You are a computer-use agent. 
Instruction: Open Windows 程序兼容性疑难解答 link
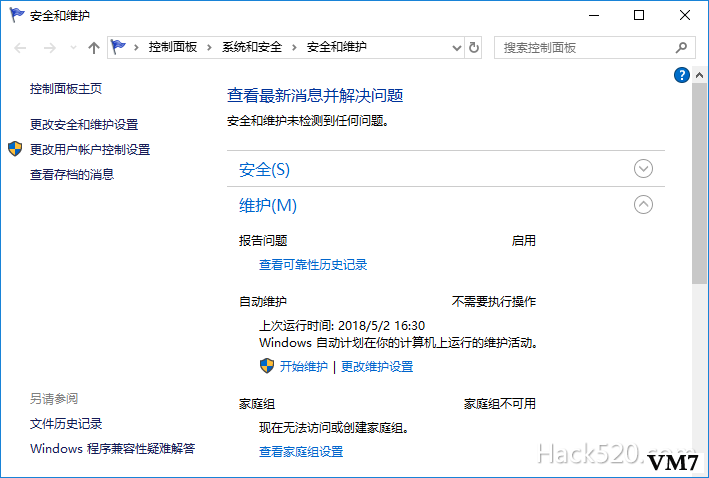tap(113, 449)
